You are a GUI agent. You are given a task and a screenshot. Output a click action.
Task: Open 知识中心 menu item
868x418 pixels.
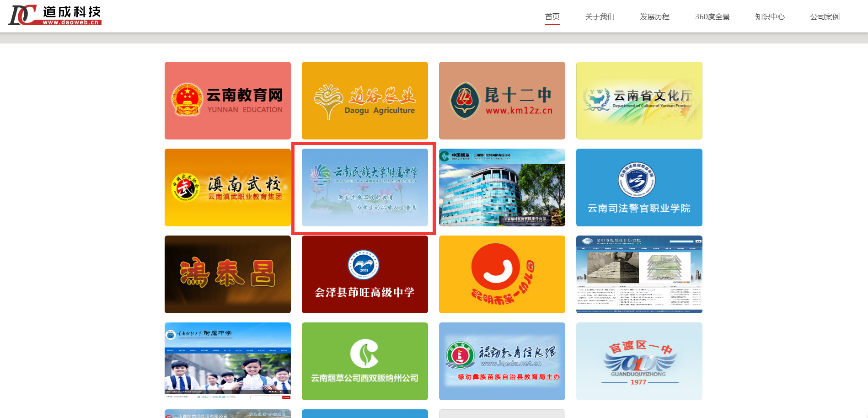pos(770,17)
